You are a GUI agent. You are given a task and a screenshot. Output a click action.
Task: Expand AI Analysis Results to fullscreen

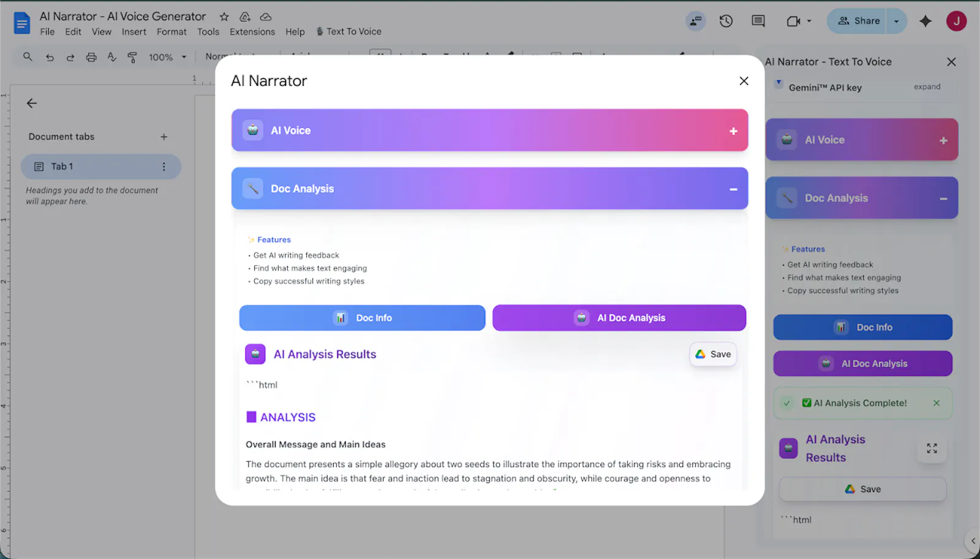click(932, 448)
